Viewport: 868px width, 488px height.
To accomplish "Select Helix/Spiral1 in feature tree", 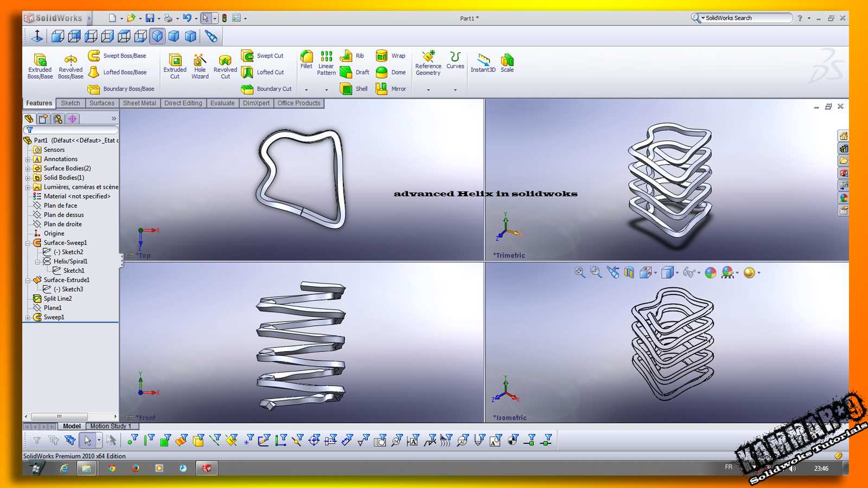I will click(70, 261).
